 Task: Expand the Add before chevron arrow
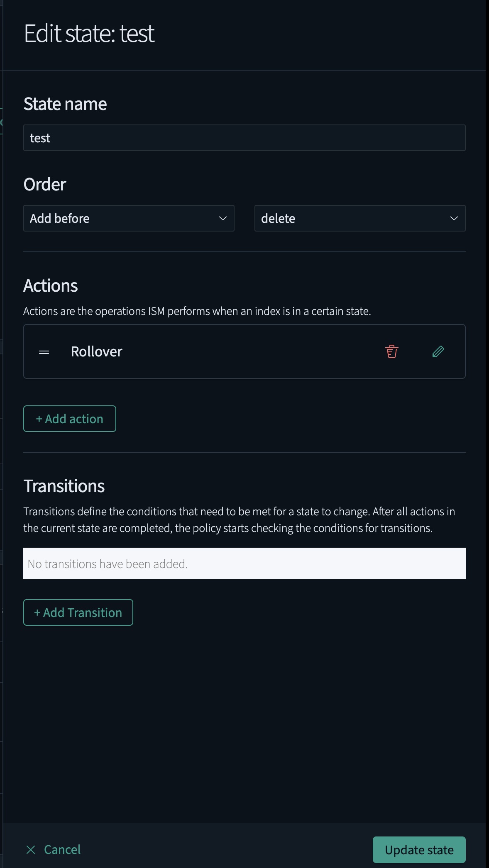pyautogui.click(x=223, y=218)
